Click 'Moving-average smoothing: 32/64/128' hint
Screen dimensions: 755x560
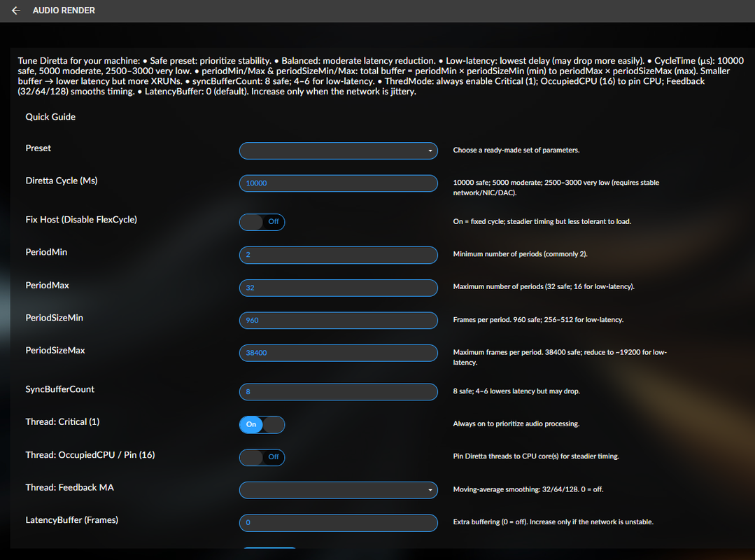point(528,489)
